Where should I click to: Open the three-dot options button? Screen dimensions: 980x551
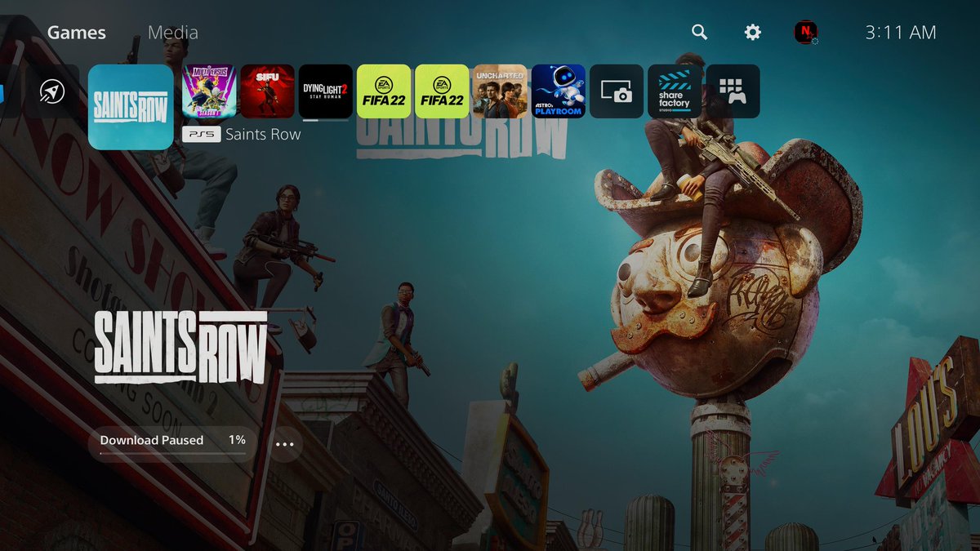pyautogui.click(x=284, y=445)
